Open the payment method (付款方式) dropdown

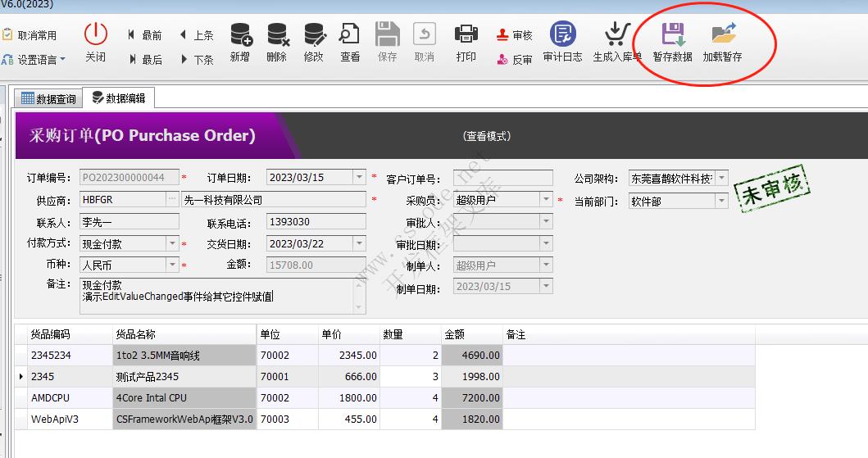pyautogui.click(x=172, y=244)
